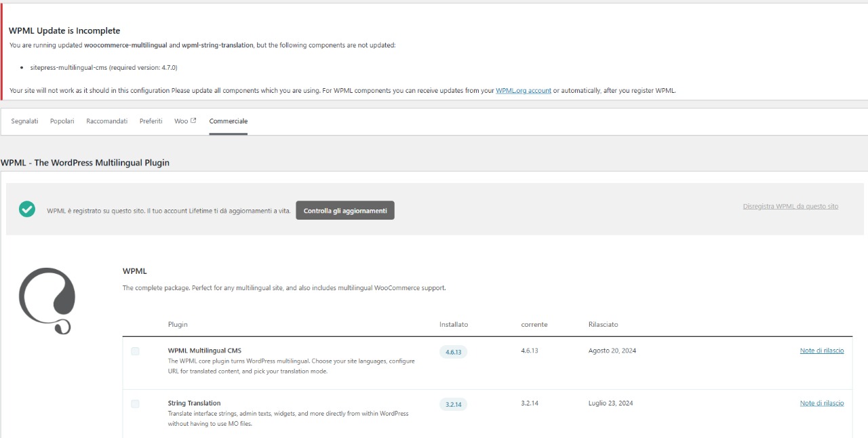Click the Luglio 23, 2024 release date

[x=611, y=403]
